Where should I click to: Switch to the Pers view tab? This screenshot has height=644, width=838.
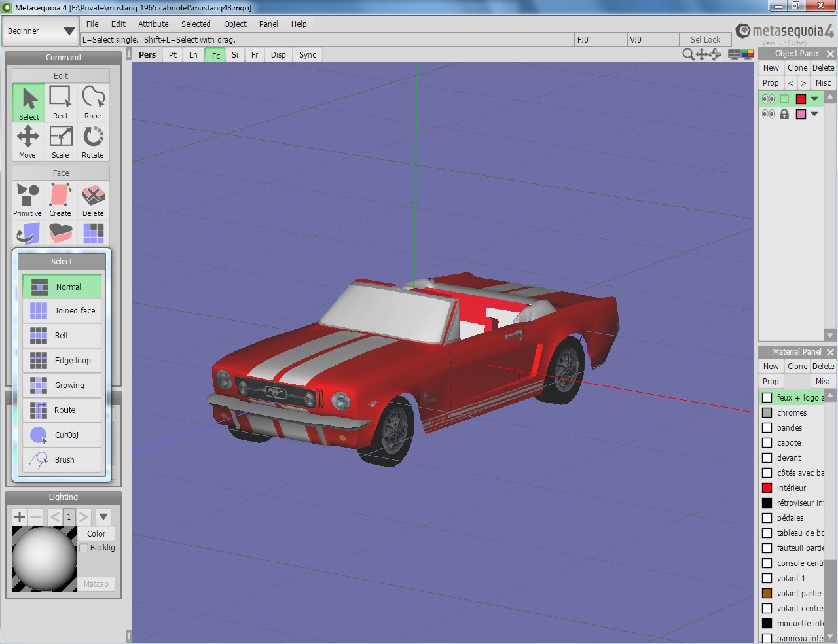point(147,55)
